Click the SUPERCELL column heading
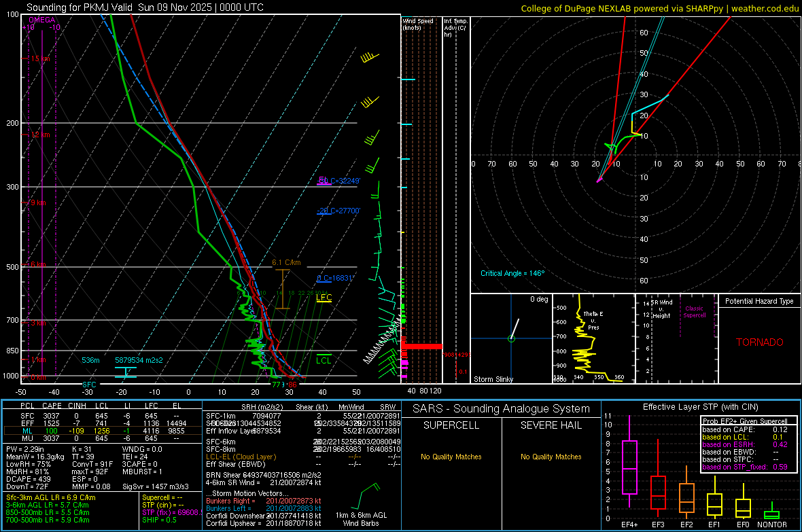Viewport: 802px width, 532px height. [451, 425]
